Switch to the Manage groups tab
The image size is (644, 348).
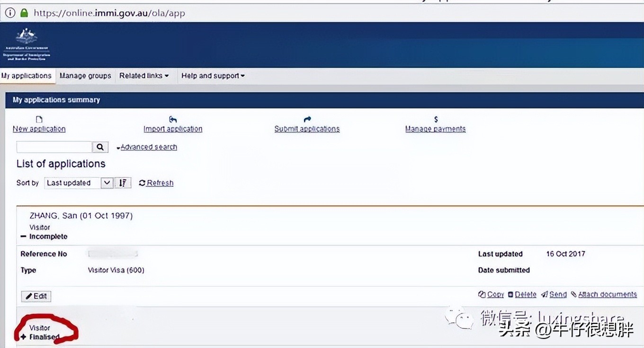[85, 76]
